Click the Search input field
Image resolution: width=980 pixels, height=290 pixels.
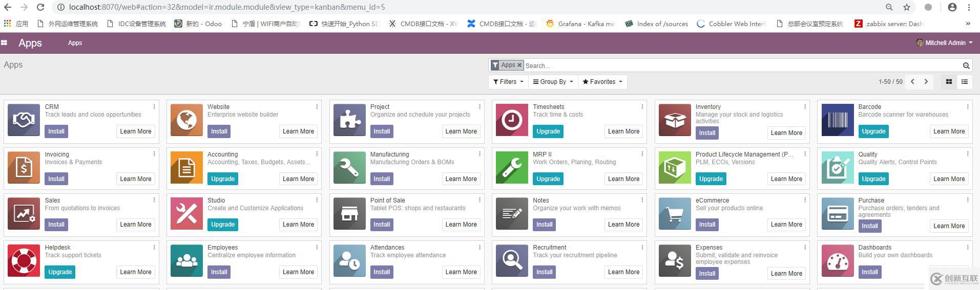click(743, 65)
